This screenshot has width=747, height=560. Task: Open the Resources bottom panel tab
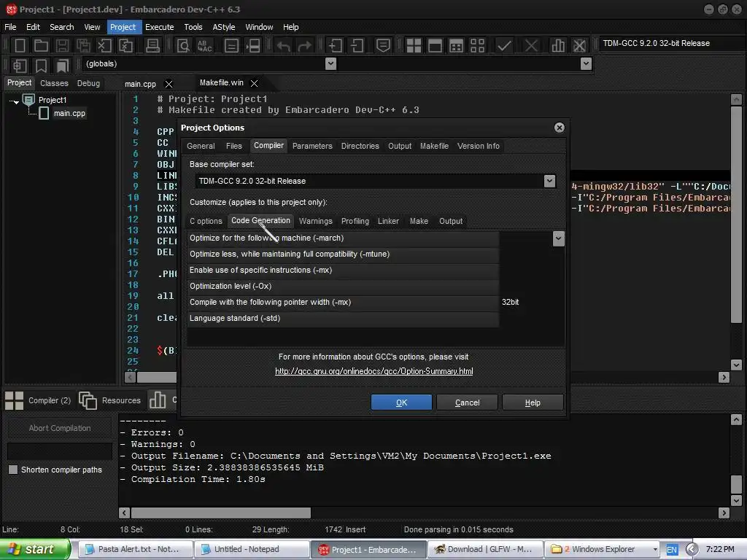click(x=111, y=400)
